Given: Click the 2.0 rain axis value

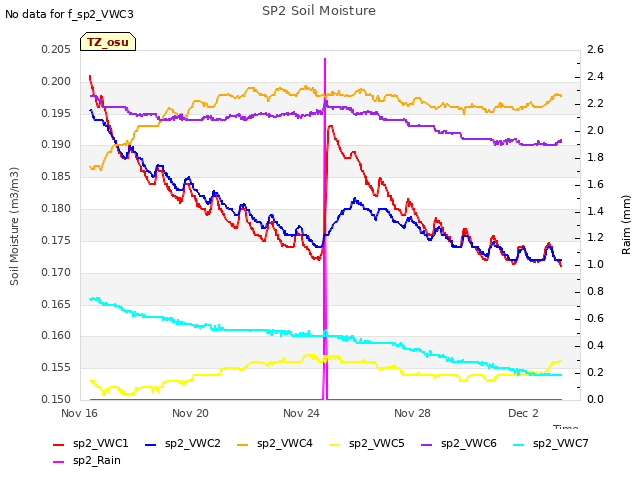Looking at the screenshot, I should pyautogui.click(x=595, y=130).
